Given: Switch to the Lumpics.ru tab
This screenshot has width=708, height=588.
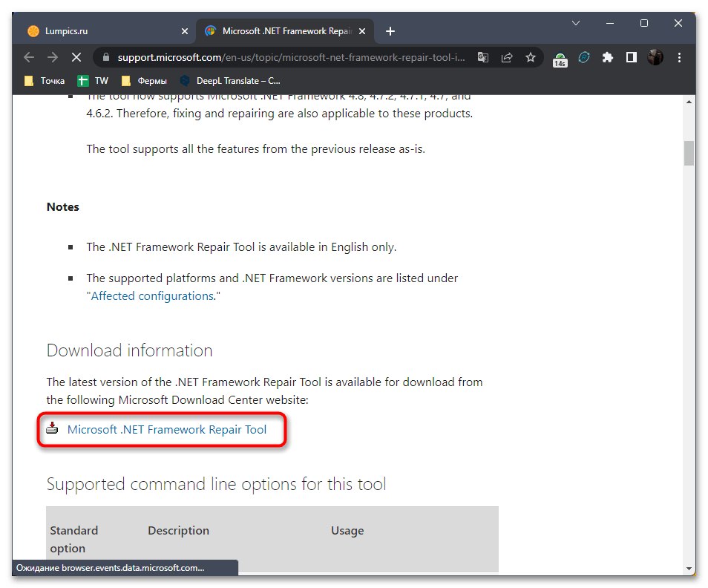Looking at the screenshot, I should click(105, 31).
